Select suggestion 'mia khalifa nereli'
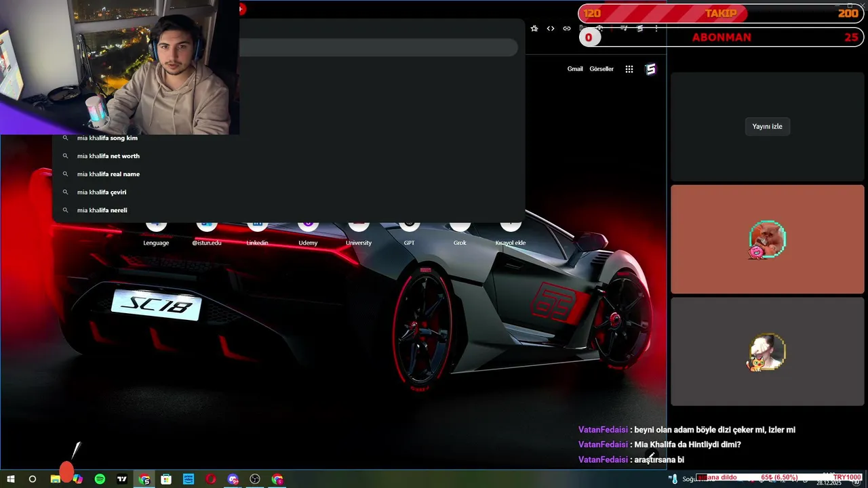Screen dimensions: 868x488 288,210
